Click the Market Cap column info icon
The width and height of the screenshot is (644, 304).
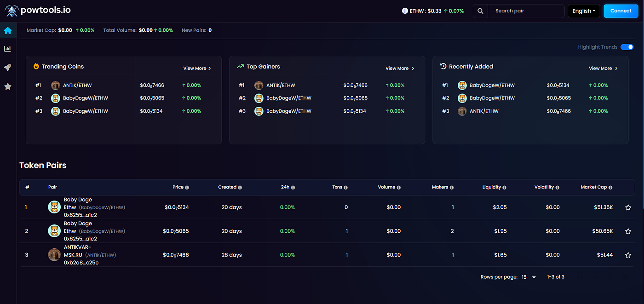click(610, 188)
